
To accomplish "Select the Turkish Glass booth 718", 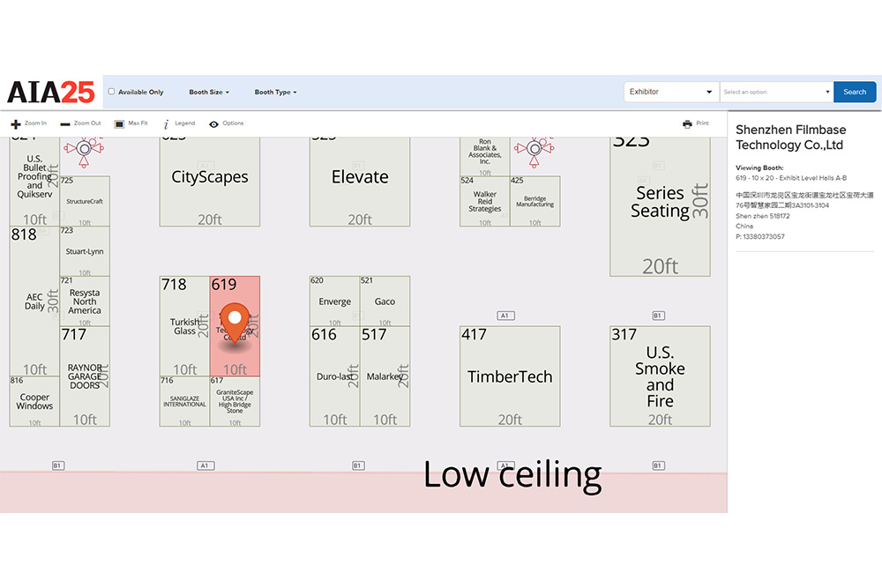I will (184, 326).
